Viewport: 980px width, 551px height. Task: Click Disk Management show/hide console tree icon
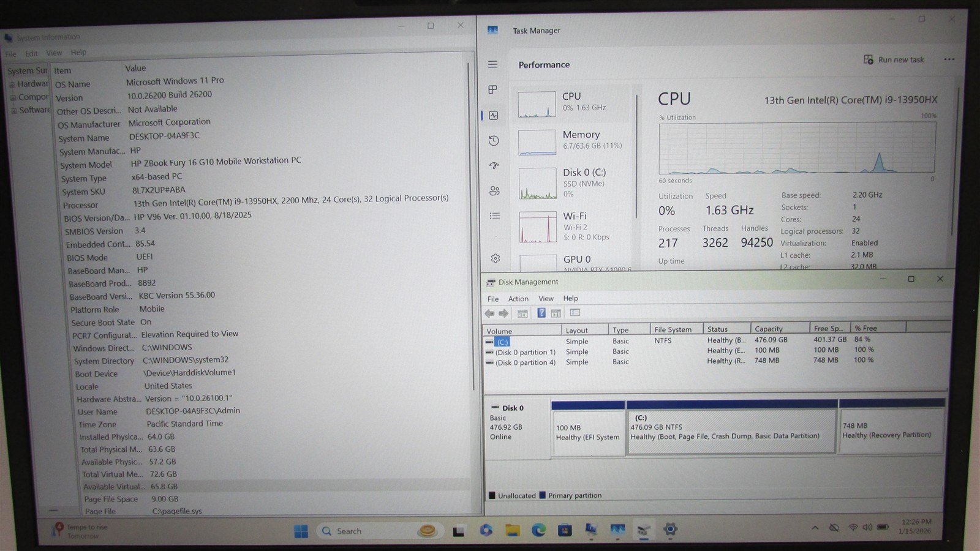tap(522, 313)
